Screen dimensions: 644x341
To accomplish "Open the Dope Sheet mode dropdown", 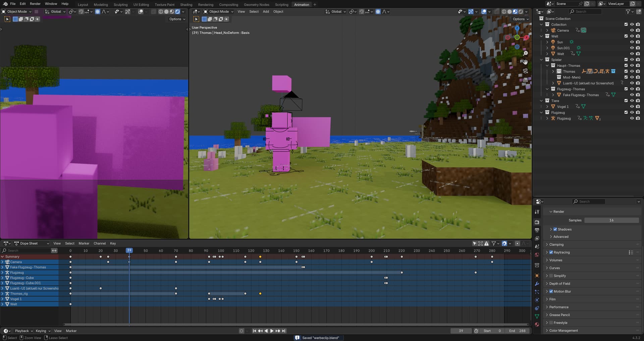I will [32, 243].
